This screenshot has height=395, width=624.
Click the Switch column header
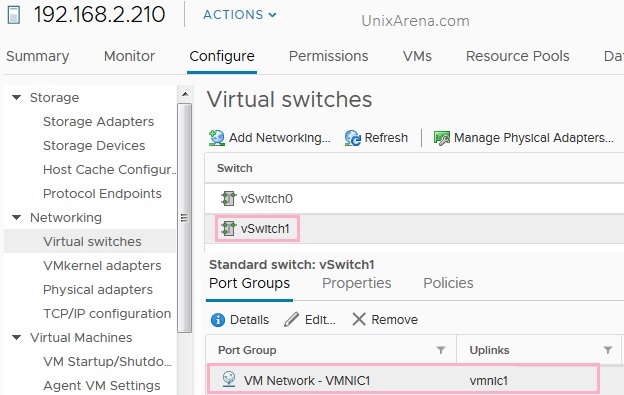point(235,168)
